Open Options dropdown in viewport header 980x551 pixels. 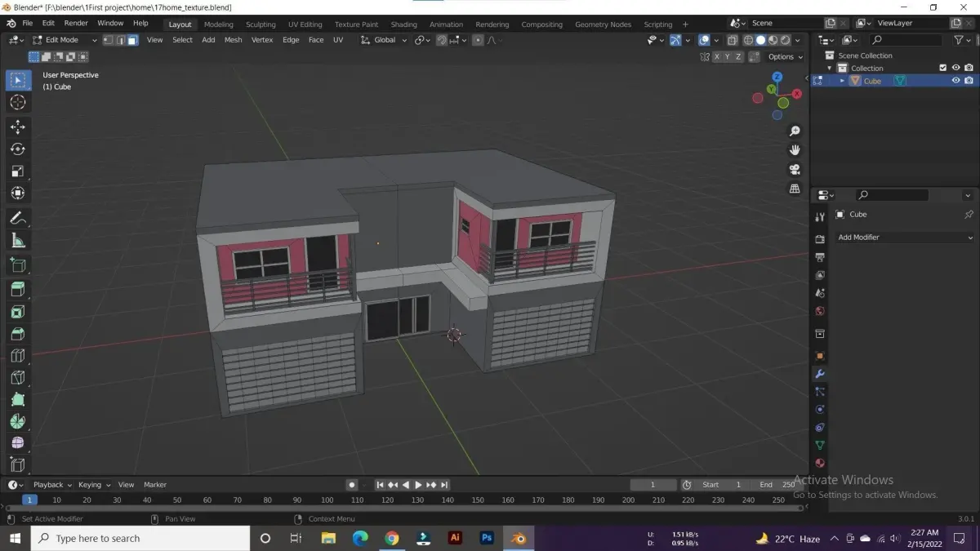click(786, 56)
